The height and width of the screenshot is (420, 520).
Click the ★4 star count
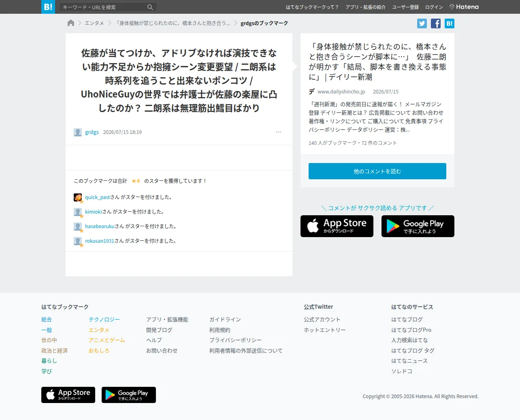tap(136, 181)
